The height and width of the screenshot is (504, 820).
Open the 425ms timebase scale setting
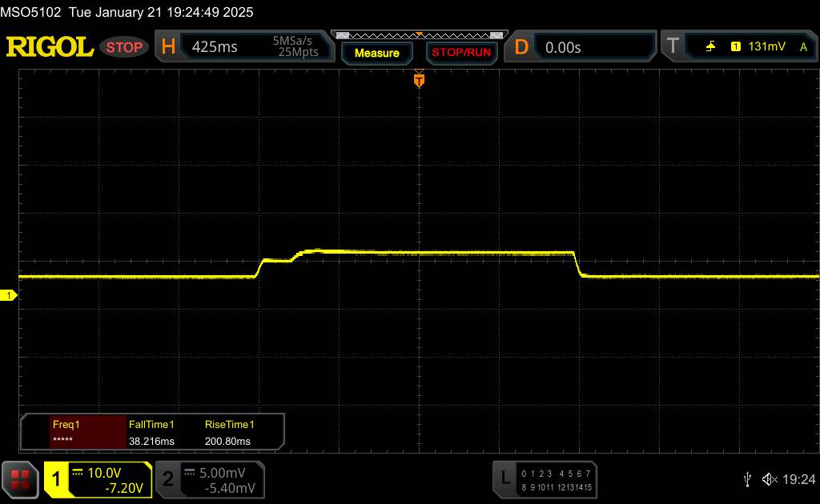215,47
